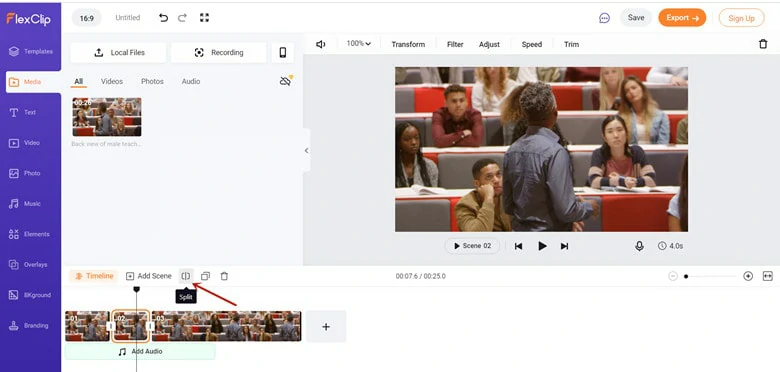Zoom out timeline with minus icon
This screenshot has height=372, width=780.
(673, 276)
